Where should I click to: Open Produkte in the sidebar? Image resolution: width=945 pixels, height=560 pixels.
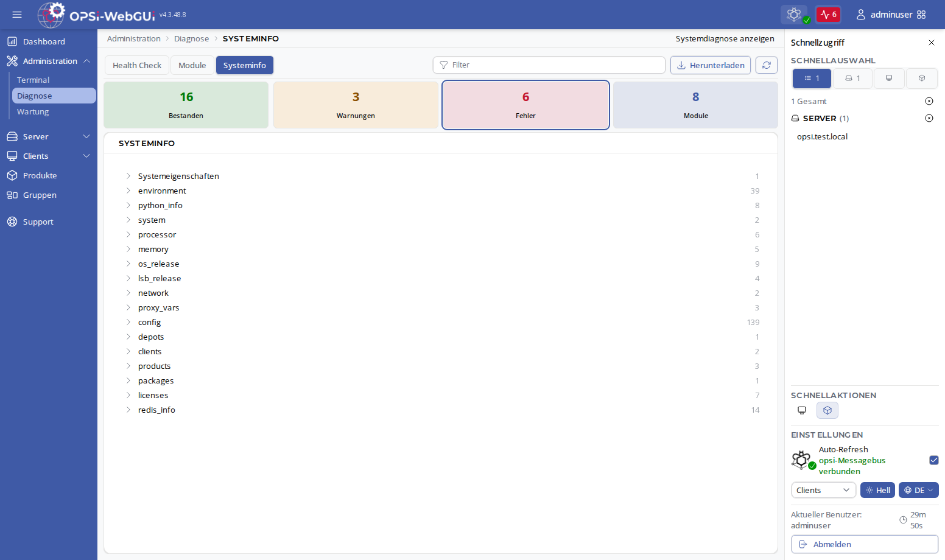coord(49,175)
